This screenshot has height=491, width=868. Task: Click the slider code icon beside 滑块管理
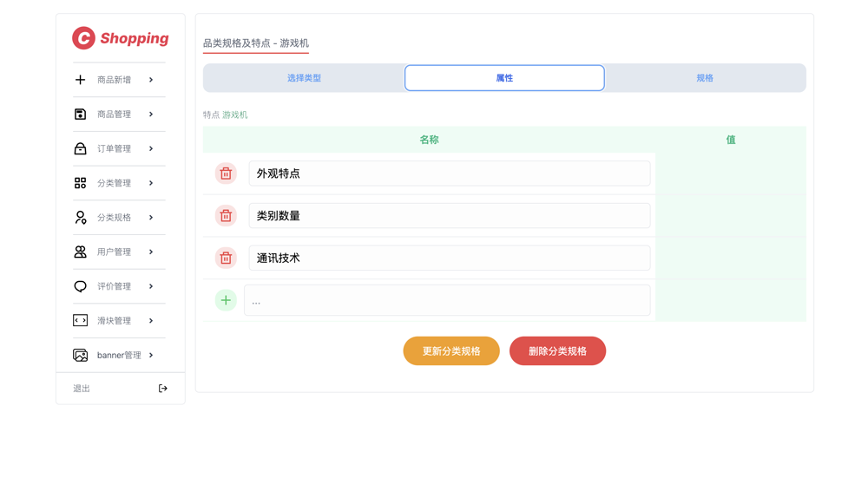click(80, 320)
